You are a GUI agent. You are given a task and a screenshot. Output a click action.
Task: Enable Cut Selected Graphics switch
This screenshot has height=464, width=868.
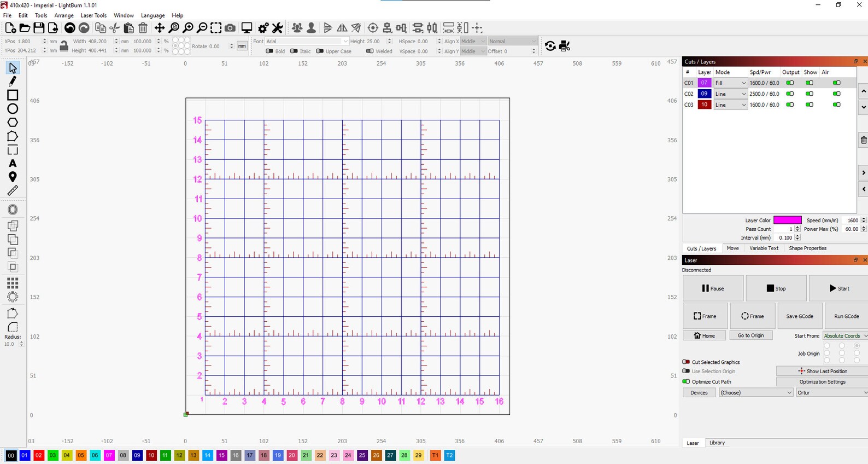coord(686,362)
